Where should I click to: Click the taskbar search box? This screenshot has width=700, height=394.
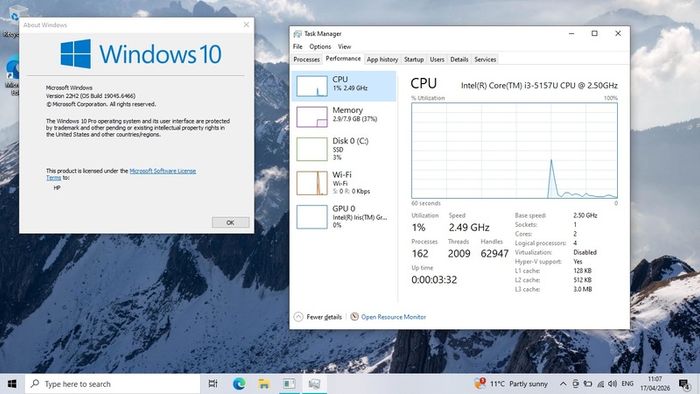[112, 384]
